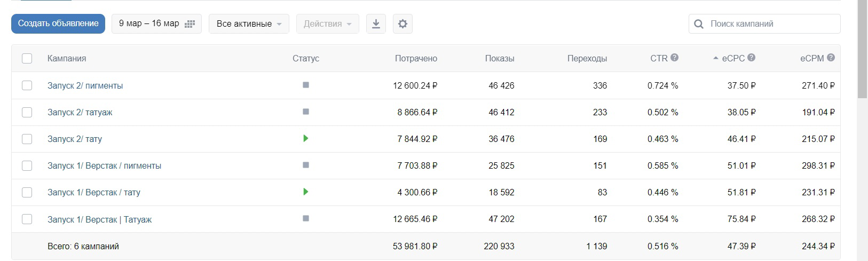Click the magnifier icon in campaign search
The width and height of the screenshot is (868, 261).
point(698,24)
